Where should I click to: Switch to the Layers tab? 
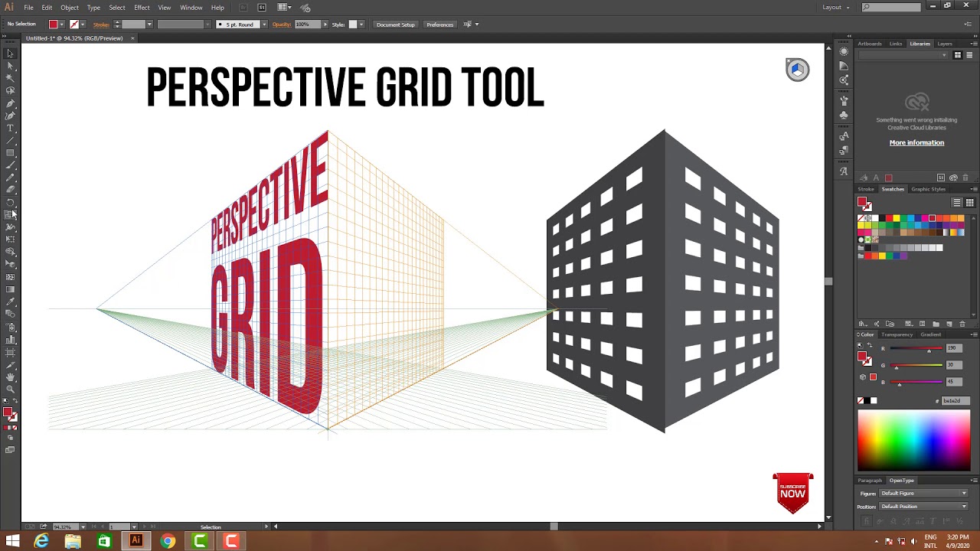[x=945, y=44]
